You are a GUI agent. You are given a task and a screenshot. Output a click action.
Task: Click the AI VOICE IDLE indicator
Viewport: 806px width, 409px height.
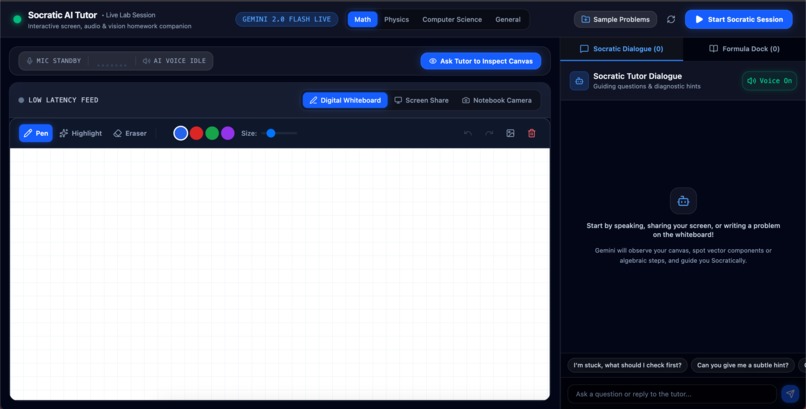[x=174, y=61]
